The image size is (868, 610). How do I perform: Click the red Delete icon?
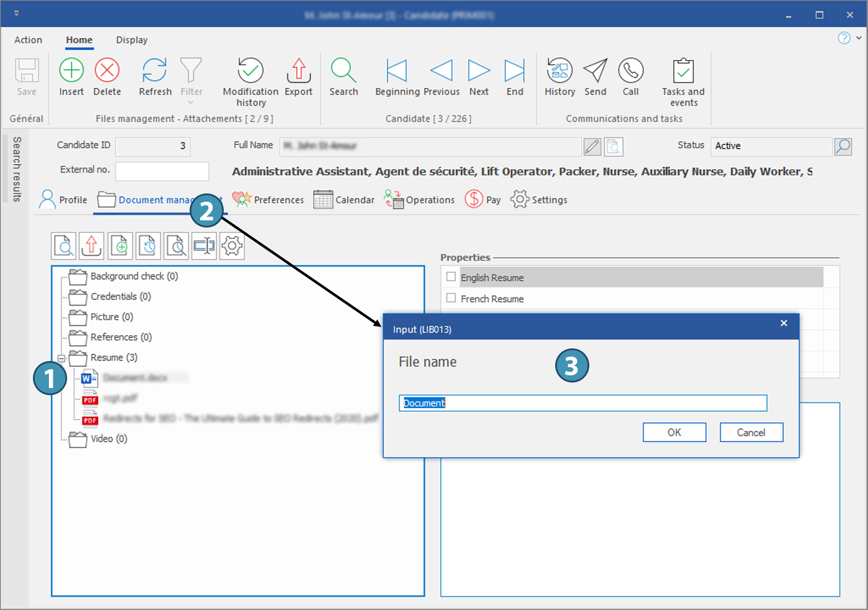[107, 71]
